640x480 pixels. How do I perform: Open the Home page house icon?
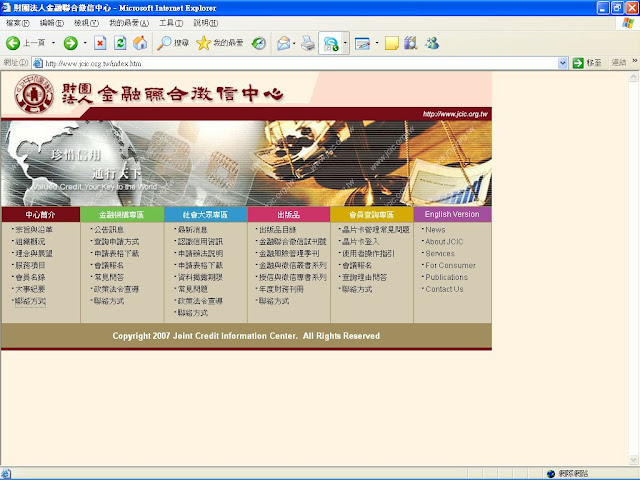point(140,43)
